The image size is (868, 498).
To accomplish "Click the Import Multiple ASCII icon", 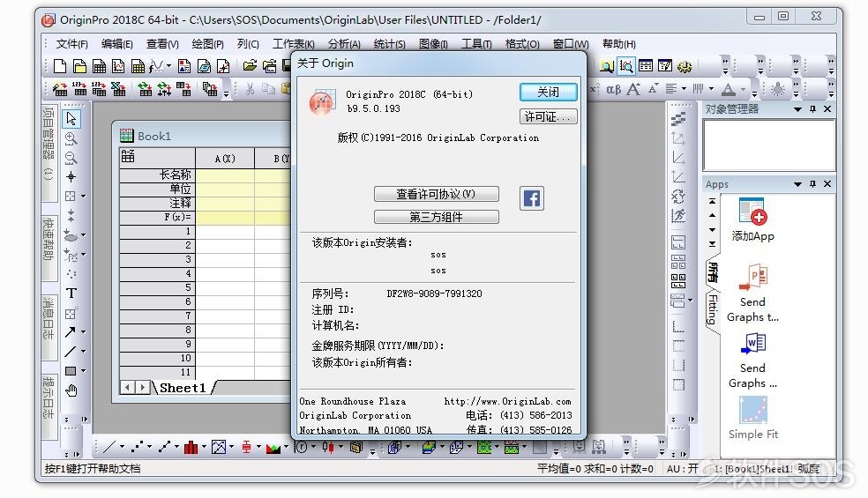I will pos(99,88).
